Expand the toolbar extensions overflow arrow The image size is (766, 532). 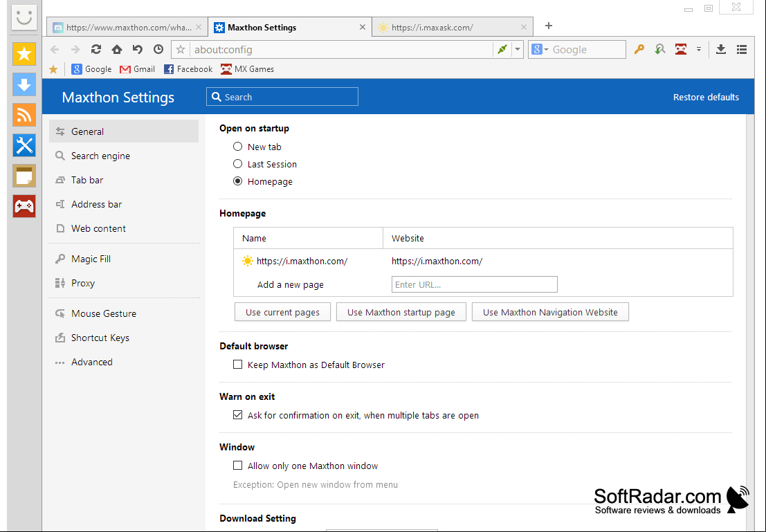coord(699,49)
